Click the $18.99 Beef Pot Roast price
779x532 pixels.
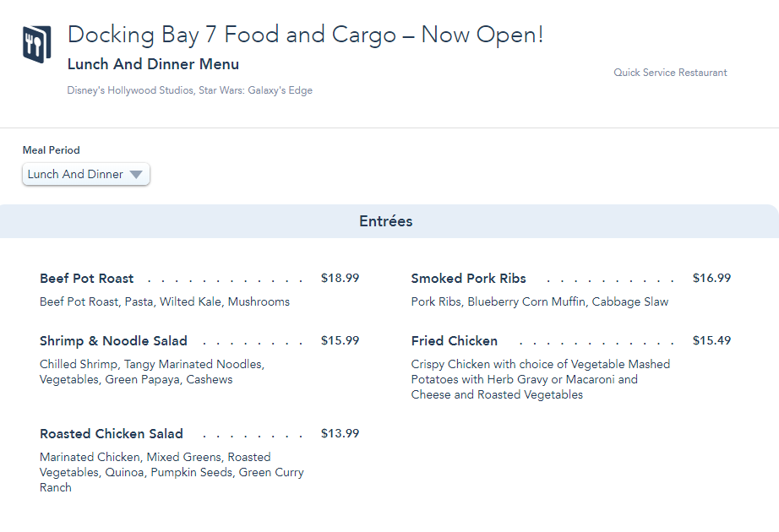click(x=340, y=278)
